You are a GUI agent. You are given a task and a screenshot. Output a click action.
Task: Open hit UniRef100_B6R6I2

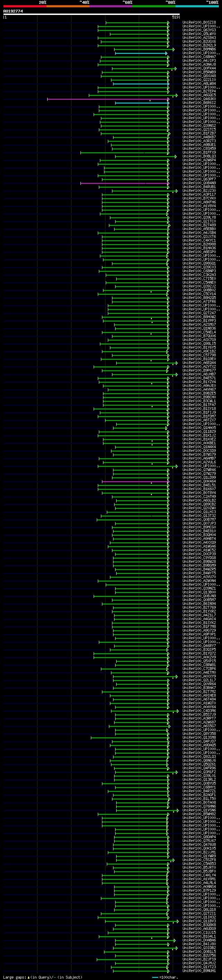(x=199, y=103)
